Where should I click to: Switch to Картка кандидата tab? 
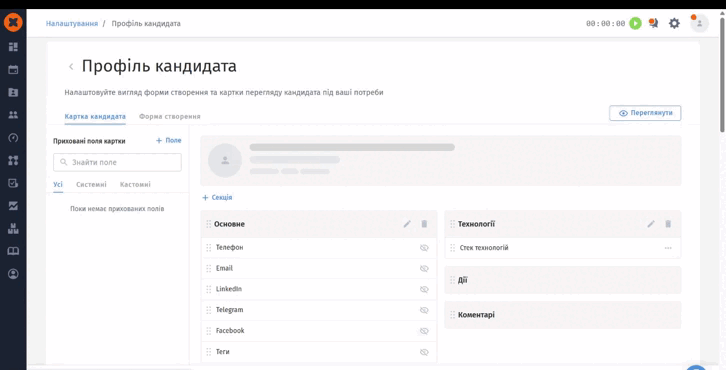95,116
